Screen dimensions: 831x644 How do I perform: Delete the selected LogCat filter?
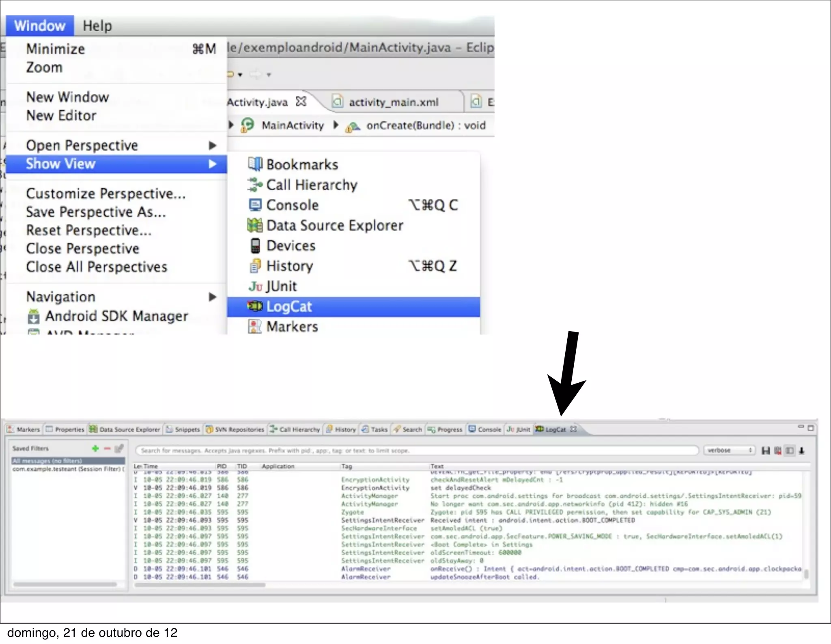pyautogui.click(x=107, y=448)
